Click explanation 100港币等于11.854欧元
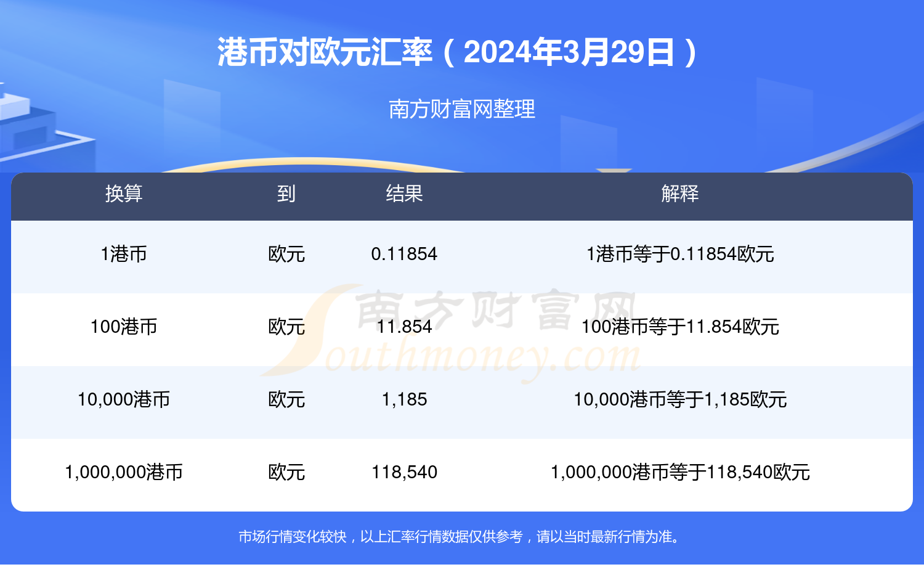The height and width of the screenshot is (567, 924). (680, 327)
